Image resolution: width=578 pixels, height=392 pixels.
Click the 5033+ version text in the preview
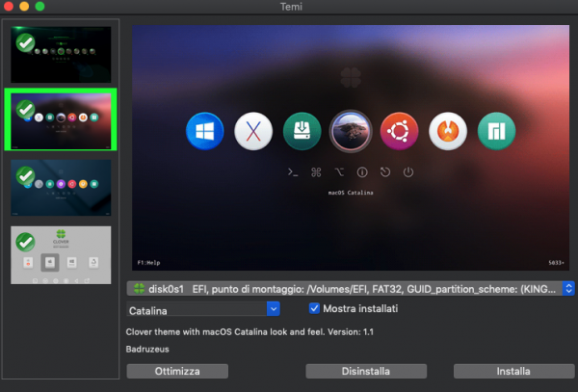pyautogui.click(x=556, y=263)
